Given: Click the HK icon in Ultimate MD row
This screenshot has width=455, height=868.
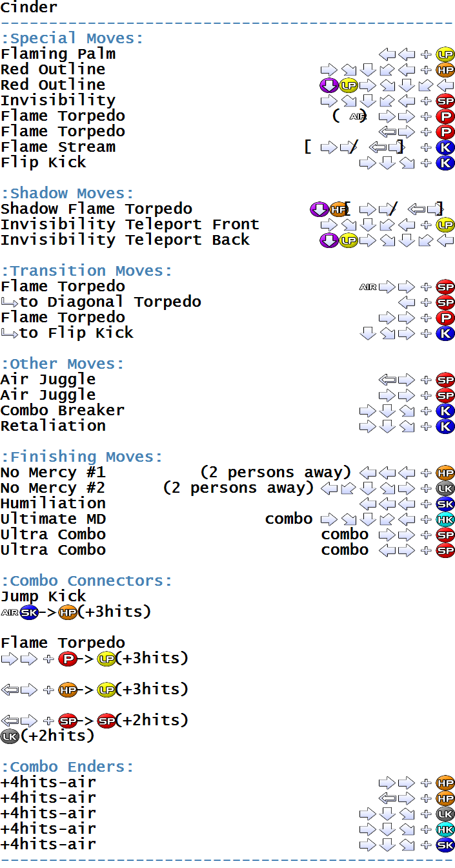Looking at the screenshot, I should click(445, 519).
